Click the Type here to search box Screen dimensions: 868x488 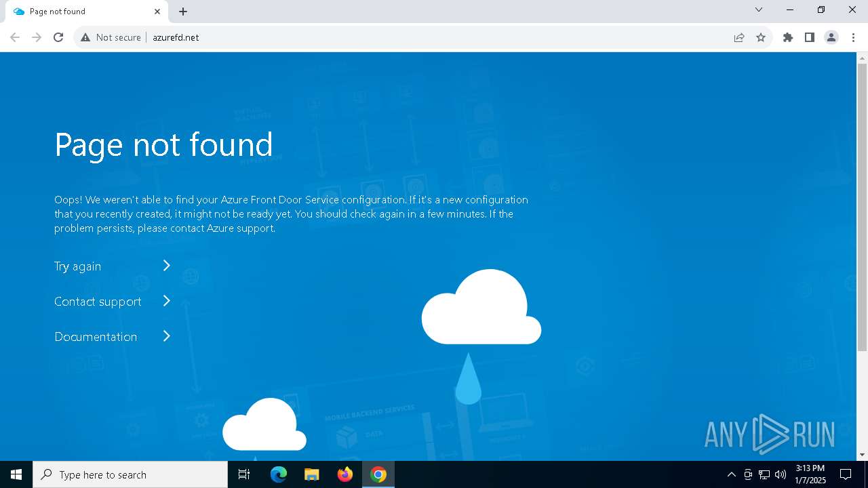click(x=130, y=474)
